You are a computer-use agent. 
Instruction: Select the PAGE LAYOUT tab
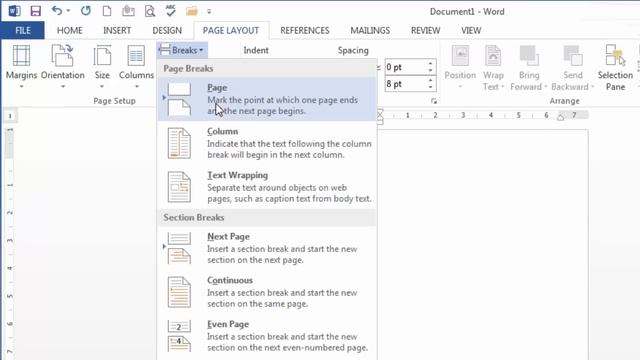[x=231, y=31]
